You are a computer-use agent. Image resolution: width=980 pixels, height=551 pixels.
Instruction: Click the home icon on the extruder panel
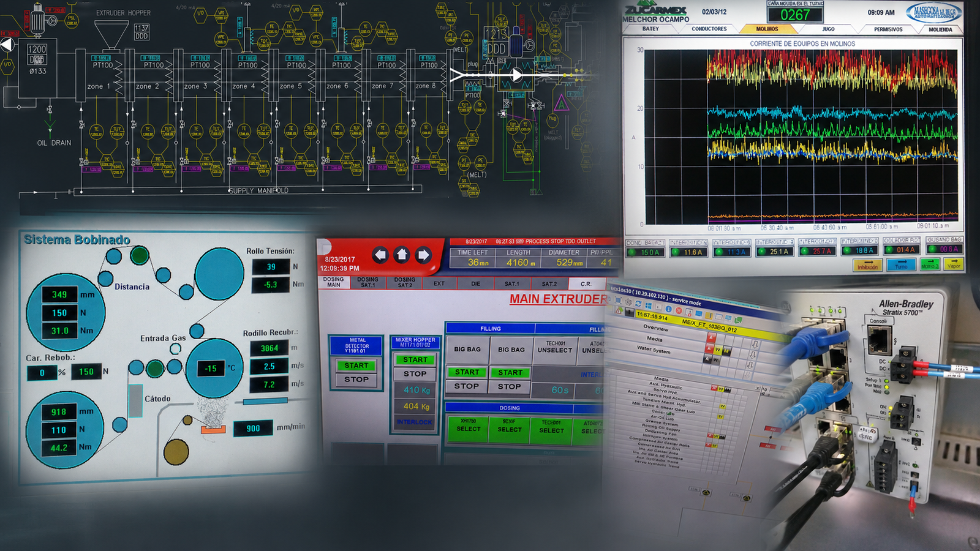(x=402, y=254)
